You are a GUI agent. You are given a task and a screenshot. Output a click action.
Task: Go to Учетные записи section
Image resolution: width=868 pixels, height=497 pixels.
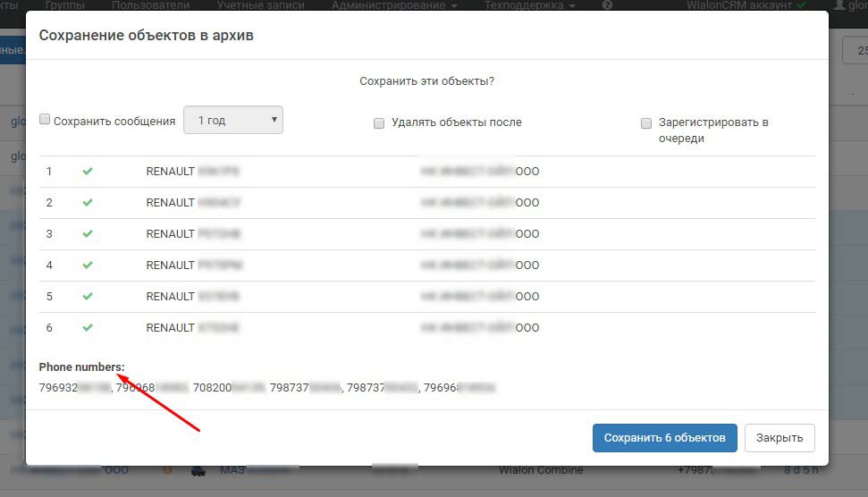[x=260, y=5]
